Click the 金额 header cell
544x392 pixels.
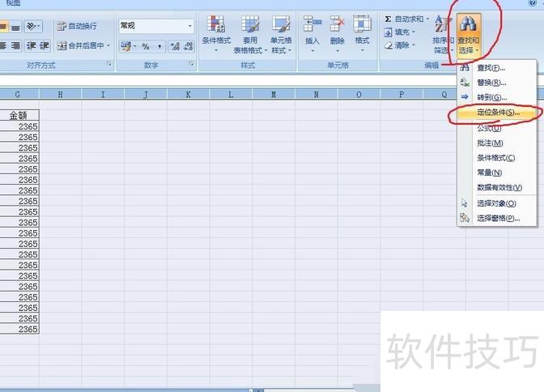(19, 115)
